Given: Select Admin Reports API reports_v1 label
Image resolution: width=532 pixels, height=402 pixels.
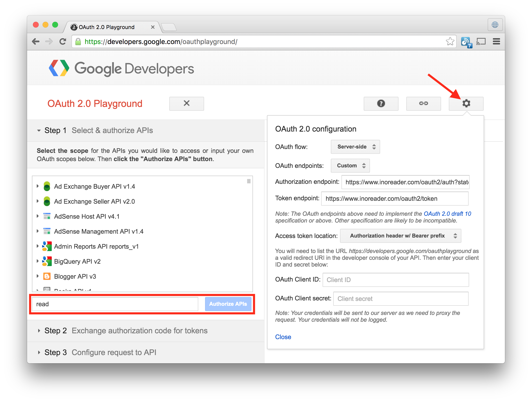Looking at the screenshot, I should (96, 246).
